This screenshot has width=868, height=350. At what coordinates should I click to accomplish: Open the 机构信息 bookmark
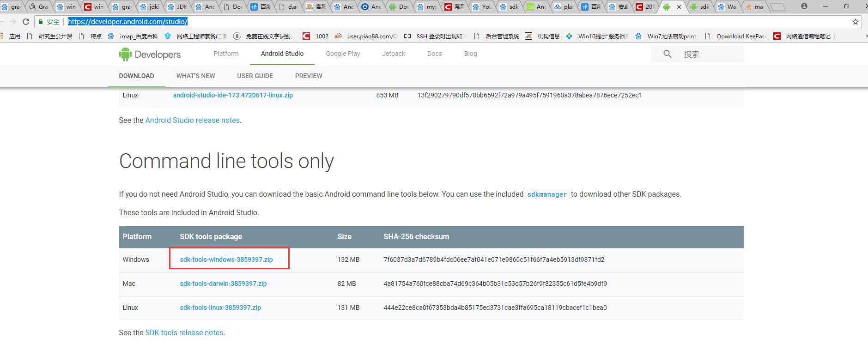point(542,36)
